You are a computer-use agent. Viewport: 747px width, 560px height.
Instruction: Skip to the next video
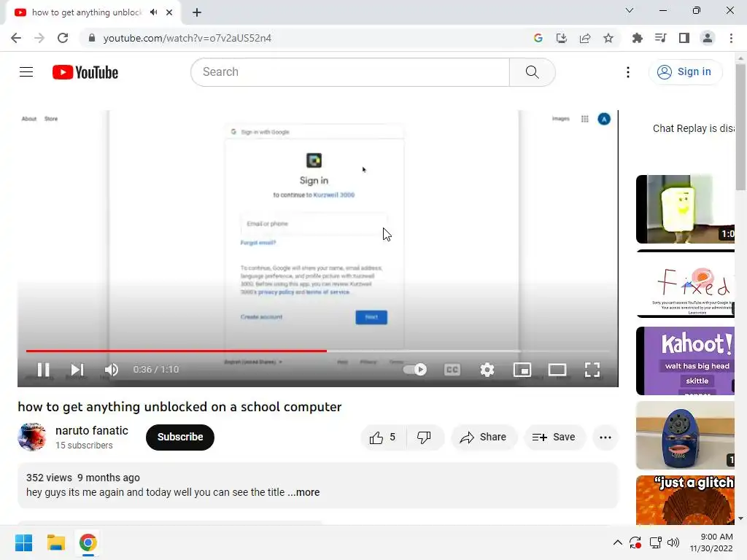coord(77,370)
